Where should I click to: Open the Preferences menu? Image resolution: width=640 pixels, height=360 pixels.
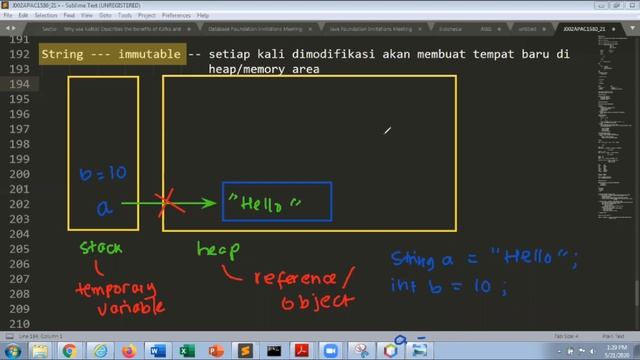point(176,16)
